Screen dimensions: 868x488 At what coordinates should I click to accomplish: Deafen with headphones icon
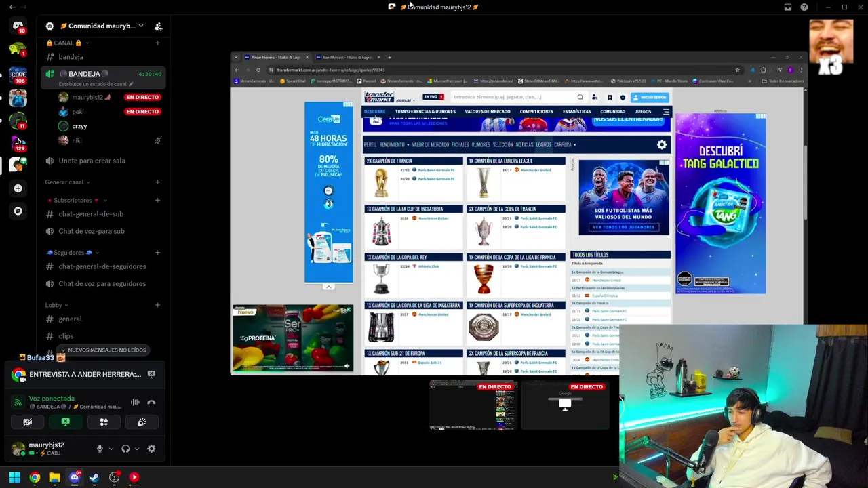(x=125, y=449)
